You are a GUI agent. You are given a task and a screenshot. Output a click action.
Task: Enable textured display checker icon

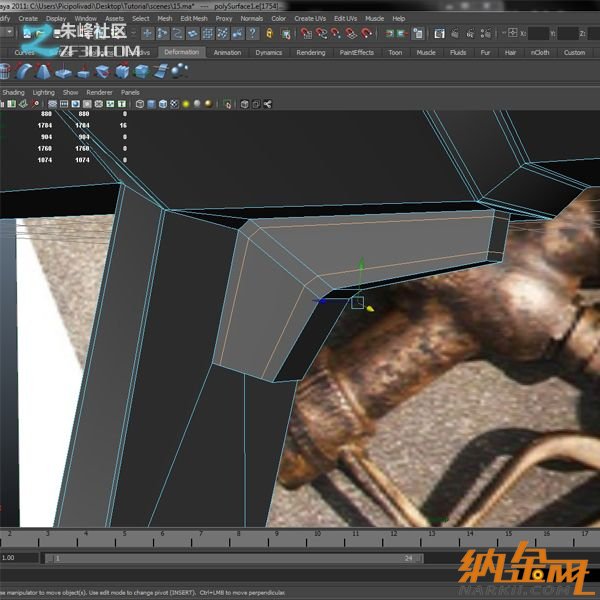coord(176,103)
